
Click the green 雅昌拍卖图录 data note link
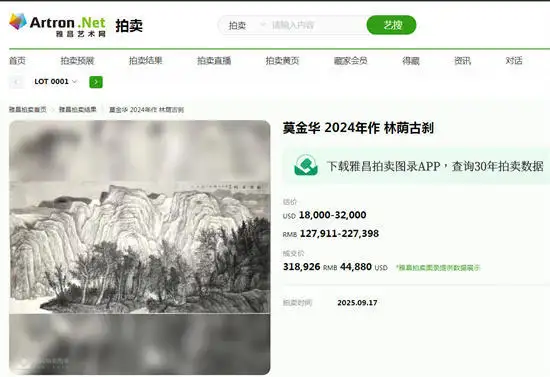438,268
